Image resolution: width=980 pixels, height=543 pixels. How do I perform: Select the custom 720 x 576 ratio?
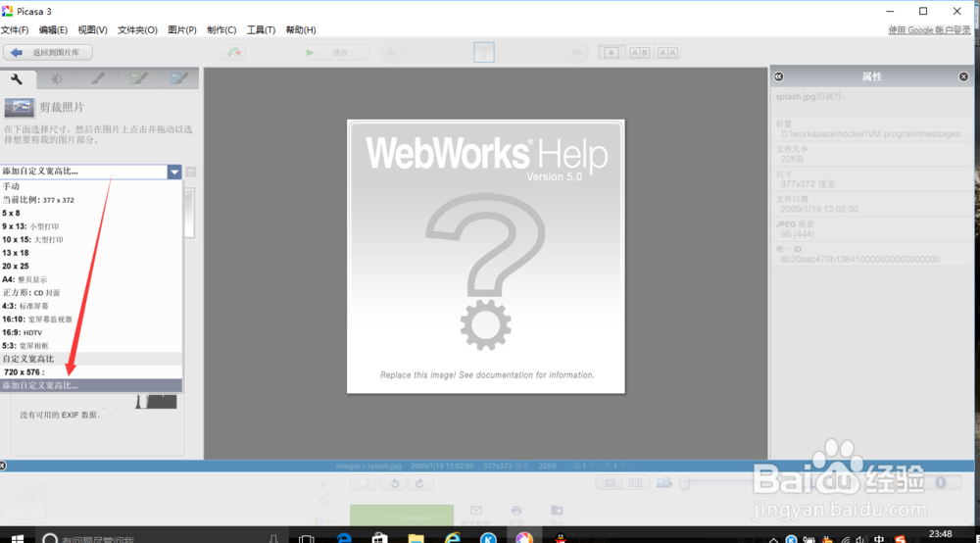[91, 372]
